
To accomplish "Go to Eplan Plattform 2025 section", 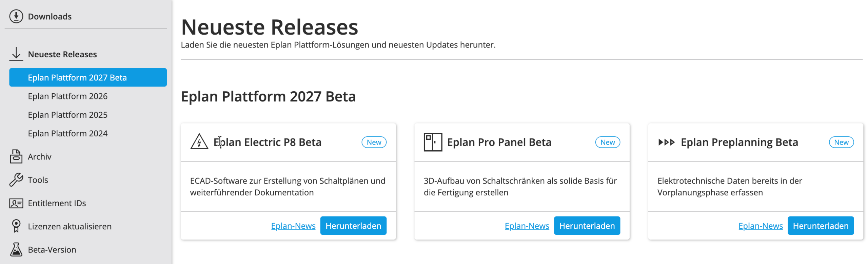I will click(x=67, y=115).
